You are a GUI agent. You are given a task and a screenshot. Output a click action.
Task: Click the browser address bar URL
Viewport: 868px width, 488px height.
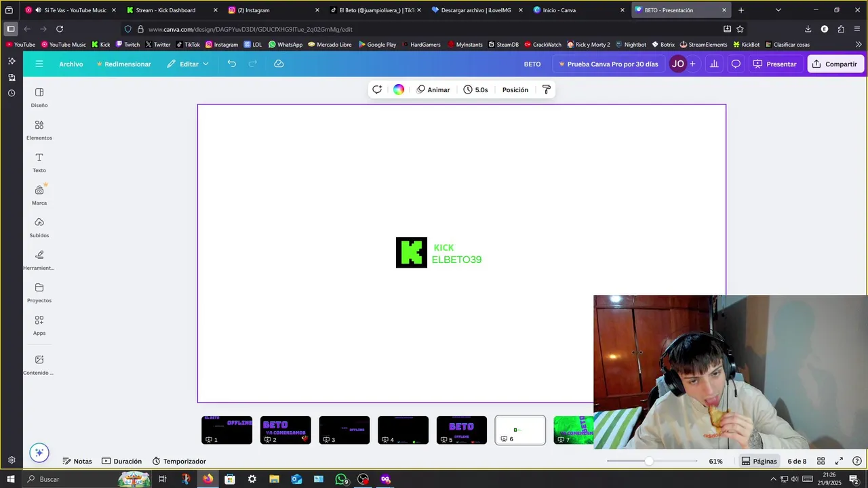point(250,29)
